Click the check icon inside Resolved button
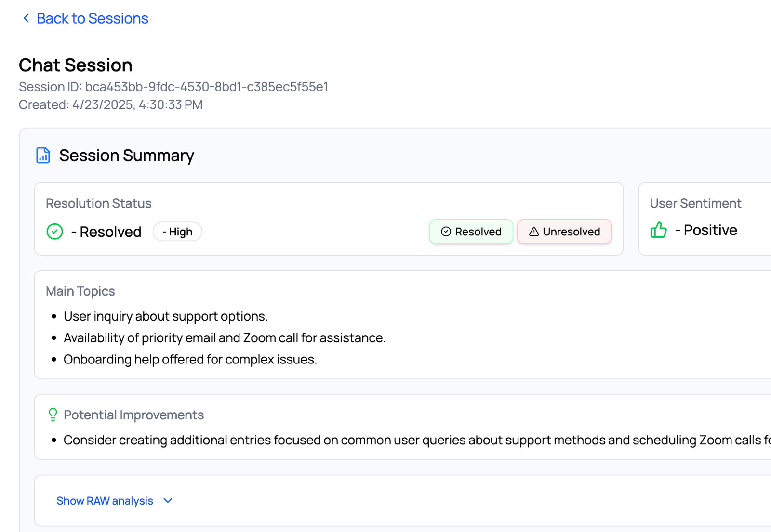 pos(446,232)
